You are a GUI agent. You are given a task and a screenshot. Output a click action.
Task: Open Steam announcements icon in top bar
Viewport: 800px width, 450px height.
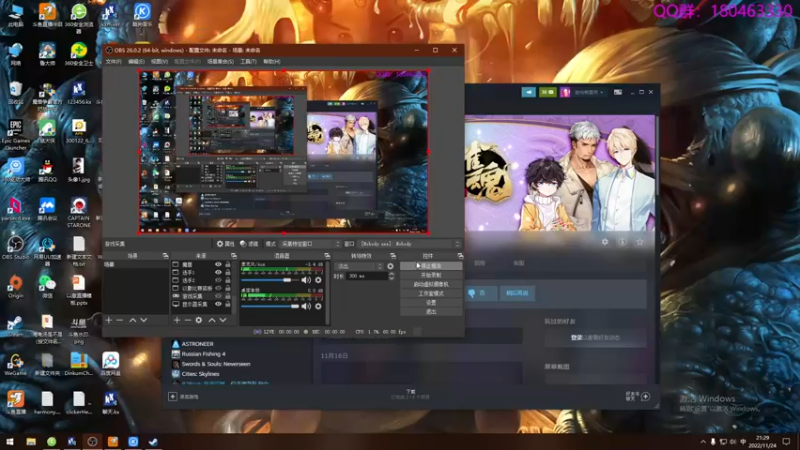point(529,92)
